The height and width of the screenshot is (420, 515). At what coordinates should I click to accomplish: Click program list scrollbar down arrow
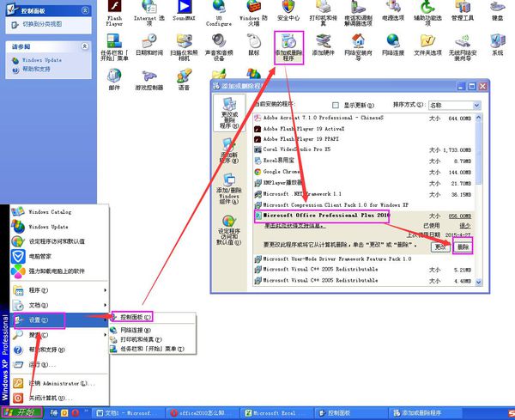tap(478, 282)
